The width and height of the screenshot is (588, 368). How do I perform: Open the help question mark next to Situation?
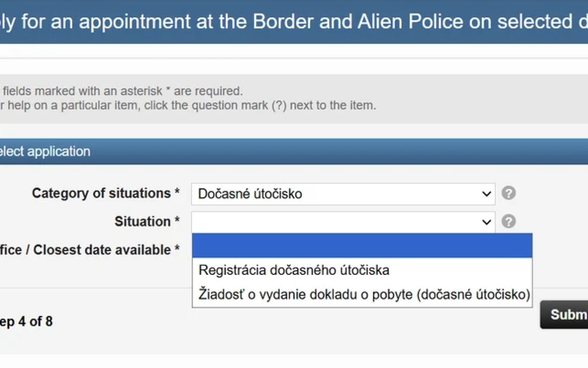click(x=508, y=222)
